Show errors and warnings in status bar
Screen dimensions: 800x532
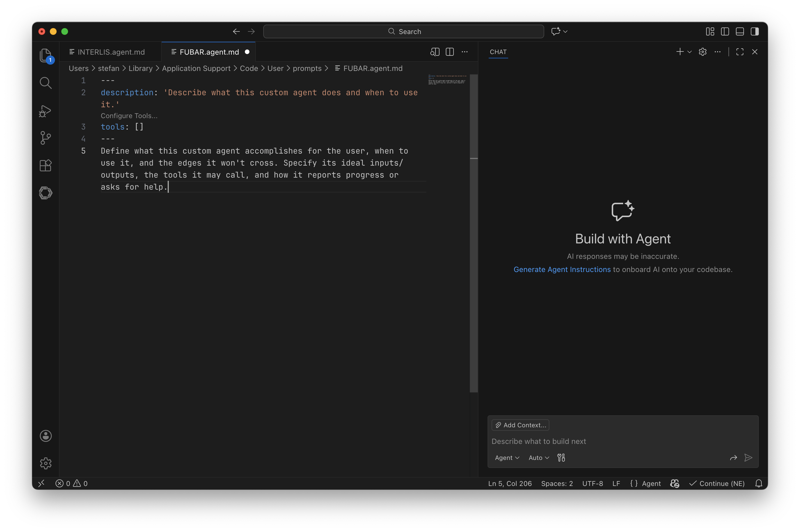(x=71, y=483)
